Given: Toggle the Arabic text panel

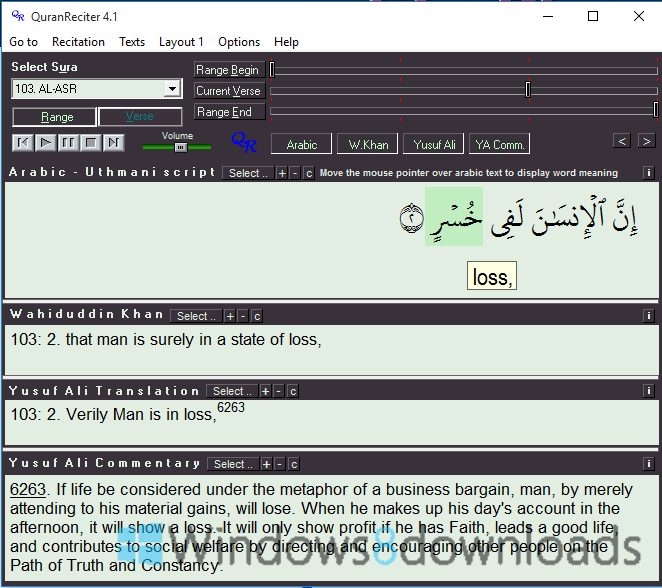Looking at the screenshot, I should [301, 144].
